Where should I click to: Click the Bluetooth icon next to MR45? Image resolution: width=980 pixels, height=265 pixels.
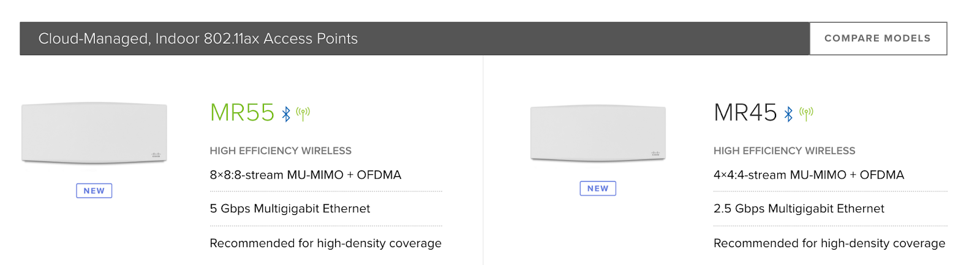789,114
